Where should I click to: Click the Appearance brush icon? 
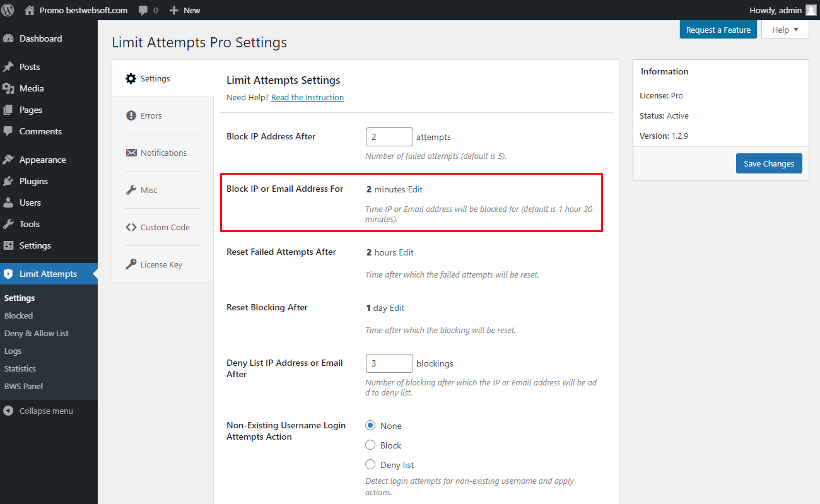pyautogui.click(x=8, y=160)
